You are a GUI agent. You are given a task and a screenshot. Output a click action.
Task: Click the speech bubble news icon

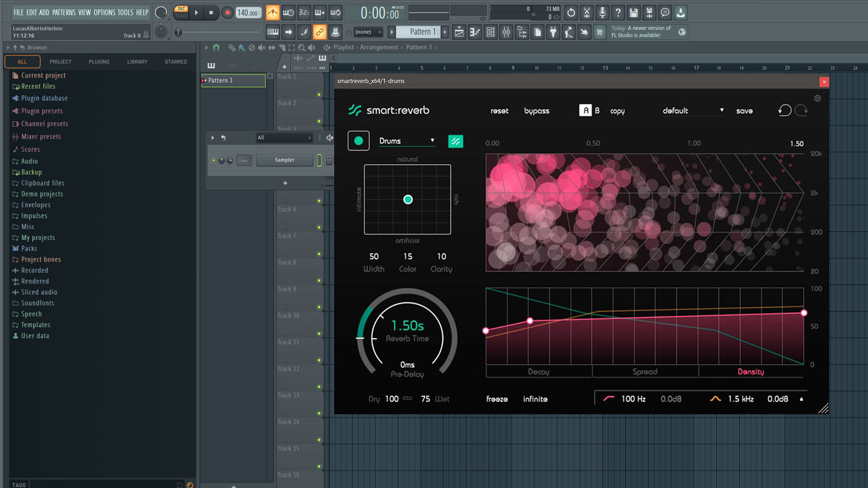665,13
